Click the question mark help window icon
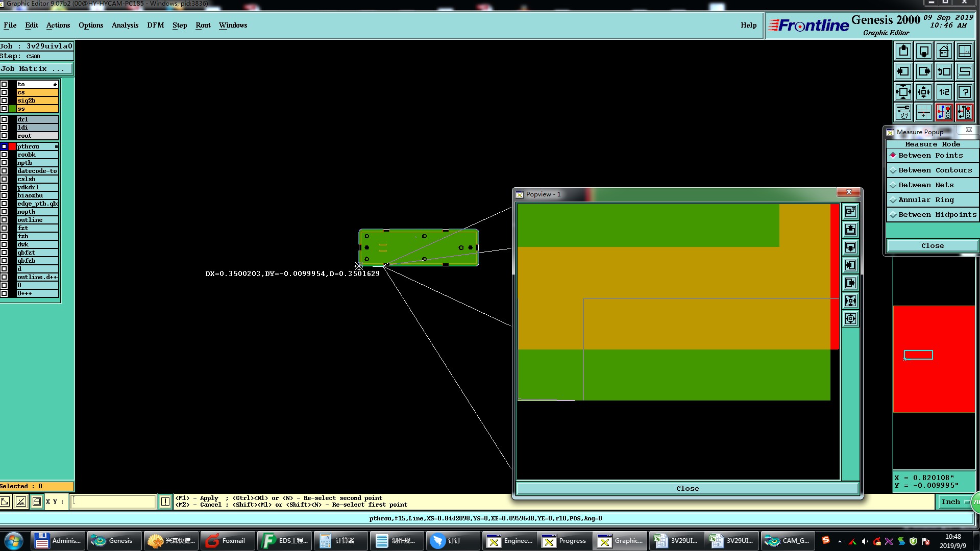Viewport: 980px width, 551px height. point(964,92)
